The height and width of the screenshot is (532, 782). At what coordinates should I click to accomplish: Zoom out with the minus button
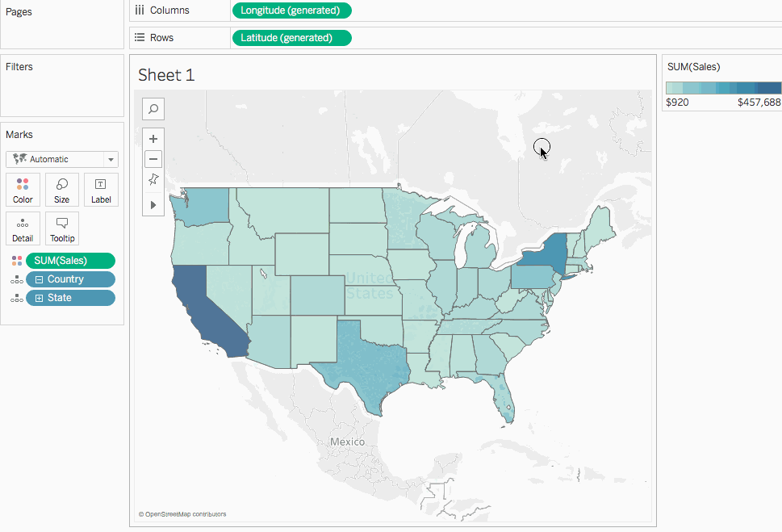tap(153, 159)
